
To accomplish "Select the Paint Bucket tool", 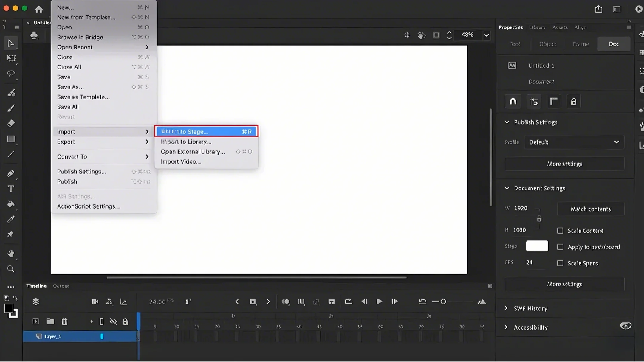I will point(11,204).
